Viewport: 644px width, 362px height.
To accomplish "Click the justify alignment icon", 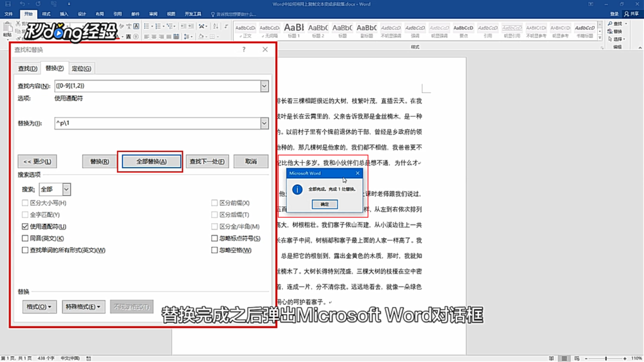I will [169, 36].
